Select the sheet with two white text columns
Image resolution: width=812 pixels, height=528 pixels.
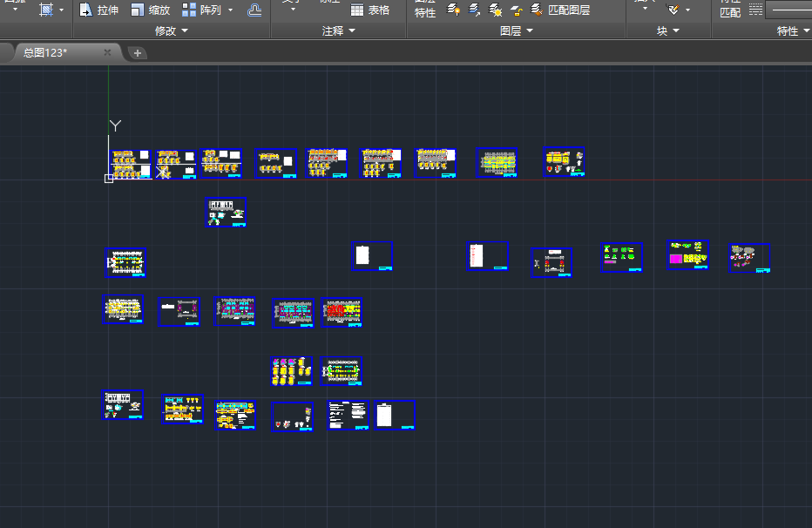click(x=348, y=415)
